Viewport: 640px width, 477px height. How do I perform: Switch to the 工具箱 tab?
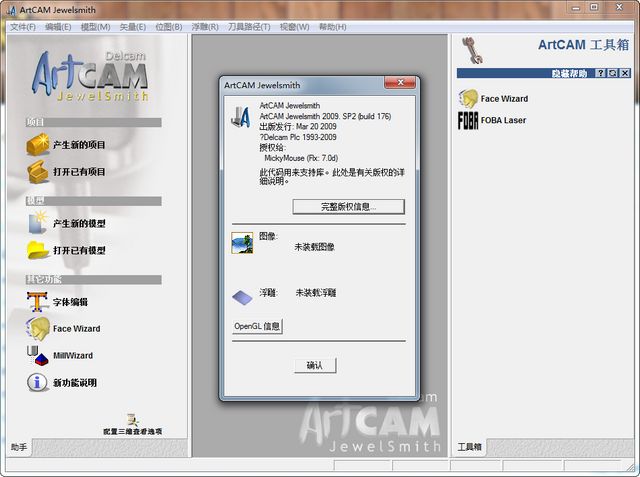(469, 447)
